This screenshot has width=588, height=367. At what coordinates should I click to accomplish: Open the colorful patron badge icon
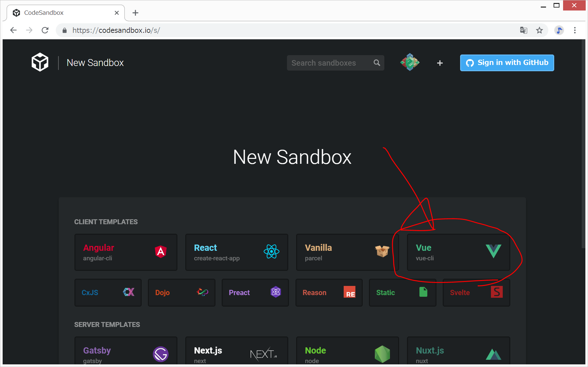click(x=410, y=62)
